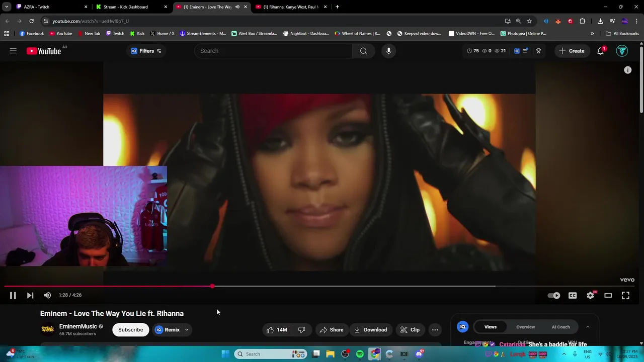644x362 pixels.
Task: Open the vidIQ list notes icon
Action: [526, 51]
